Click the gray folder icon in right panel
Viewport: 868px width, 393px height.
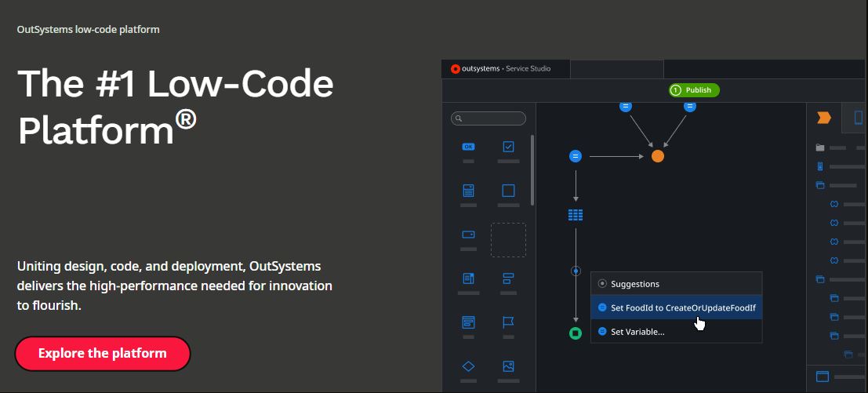[x=820, y=147]
